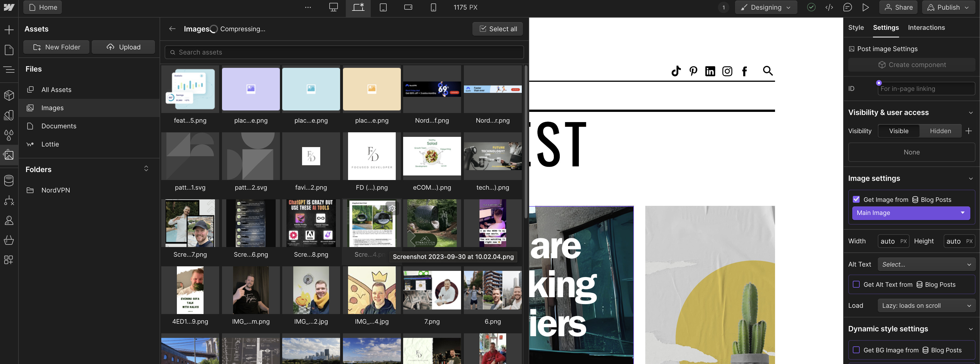Click the Share button

[898, 7]
